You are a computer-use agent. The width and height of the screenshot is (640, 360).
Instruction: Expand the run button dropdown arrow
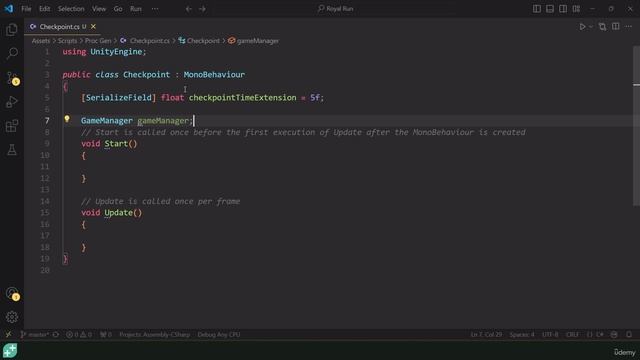click(591, 27)
